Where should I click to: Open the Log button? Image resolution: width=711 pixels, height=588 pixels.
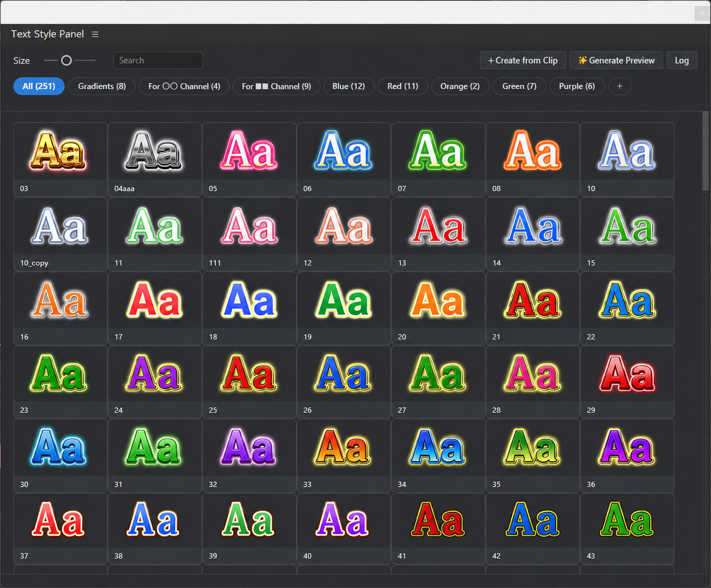682,60
